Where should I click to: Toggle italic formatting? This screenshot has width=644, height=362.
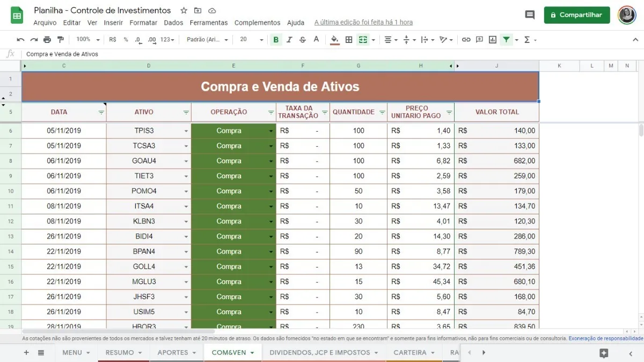coord(289,40)
